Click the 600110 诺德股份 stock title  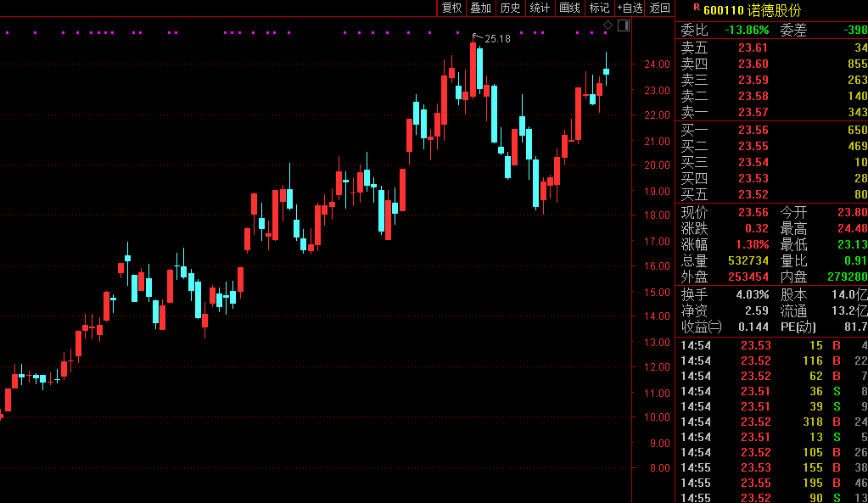click(x=752, y=10)
